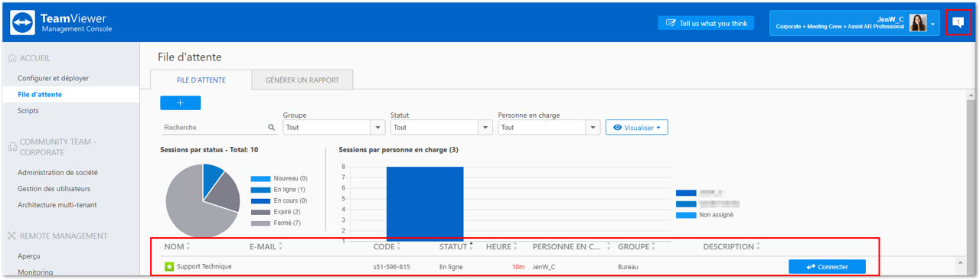Expand the account menu arrow

click(933, 24)
